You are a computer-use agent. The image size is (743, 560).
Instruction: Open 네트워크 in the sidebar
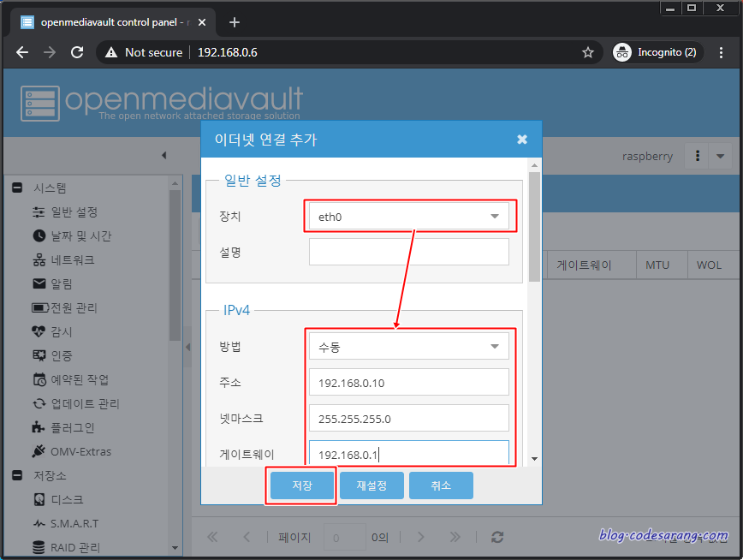[x=73, y=259]
